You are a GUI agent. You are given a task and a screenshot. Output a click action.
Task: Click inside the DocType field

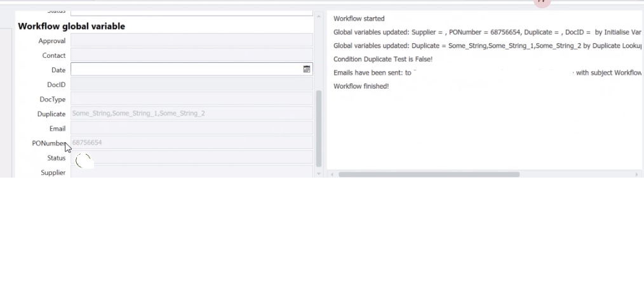point(191,99)
